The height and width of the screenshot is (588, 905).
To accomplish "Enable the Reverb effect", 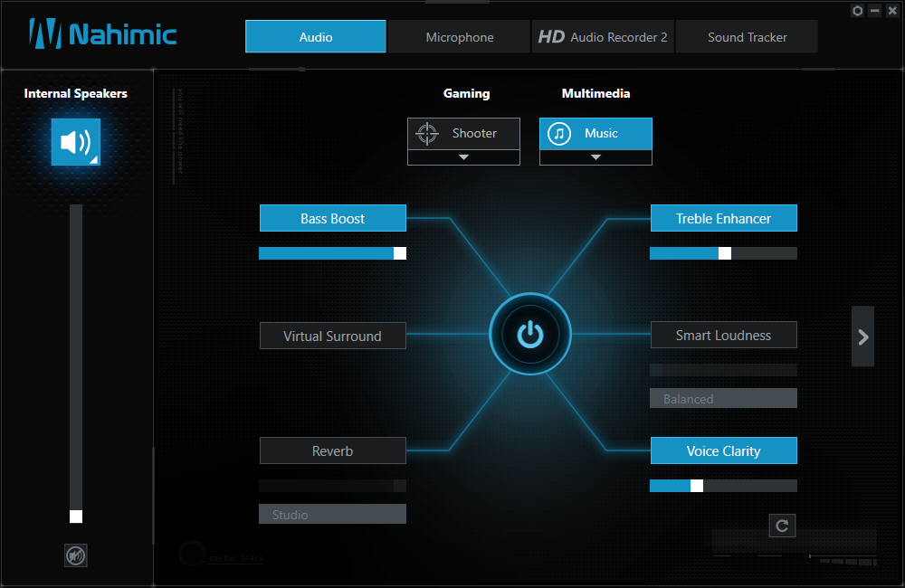I will click(332, 450).
